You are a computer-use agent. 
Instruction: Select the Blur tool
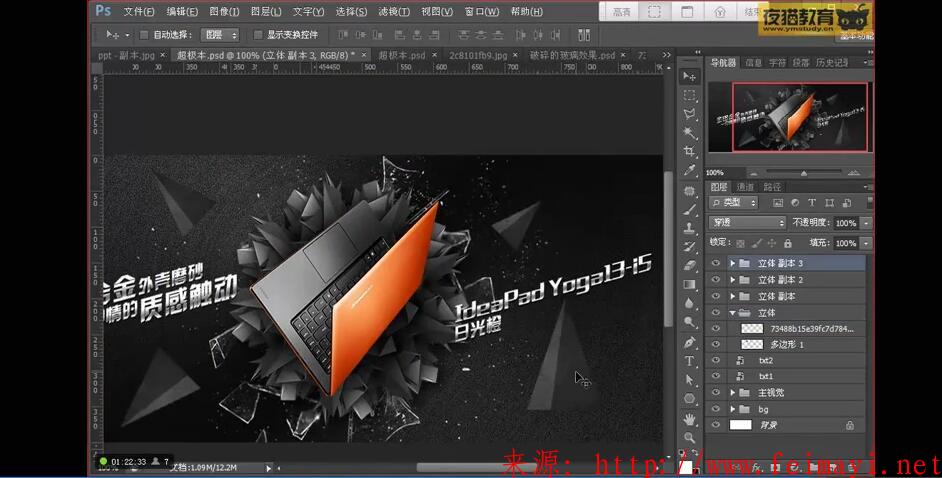pyautogui.click(x=689, y=303)
